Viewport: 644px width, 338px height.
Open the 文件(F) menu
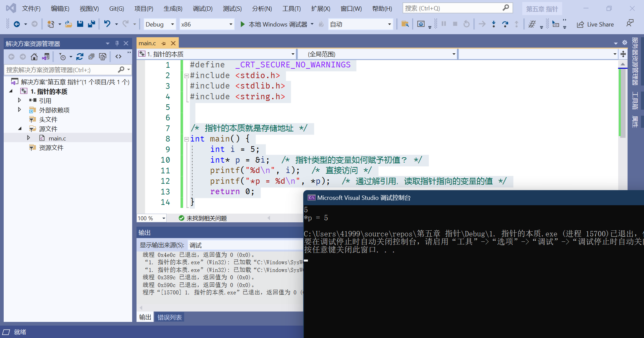point(31,8)
